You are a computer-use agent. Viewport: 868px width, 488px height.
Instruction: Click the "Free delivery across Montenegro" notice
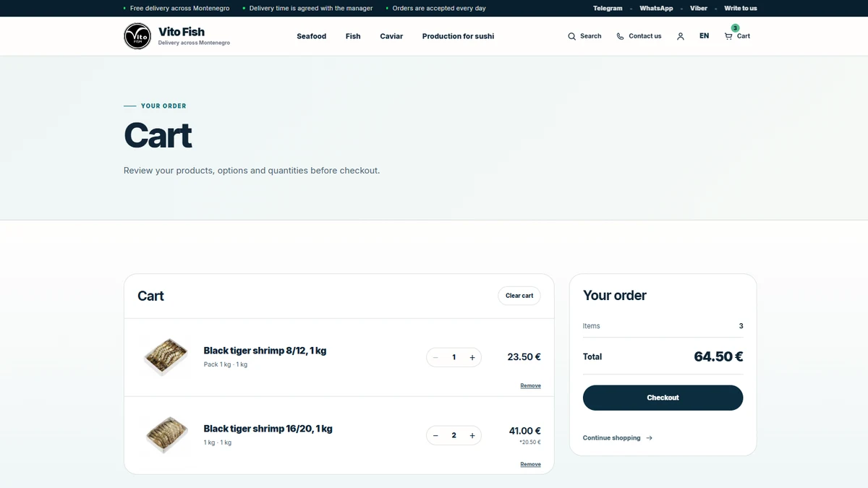(x=180, y=9)
